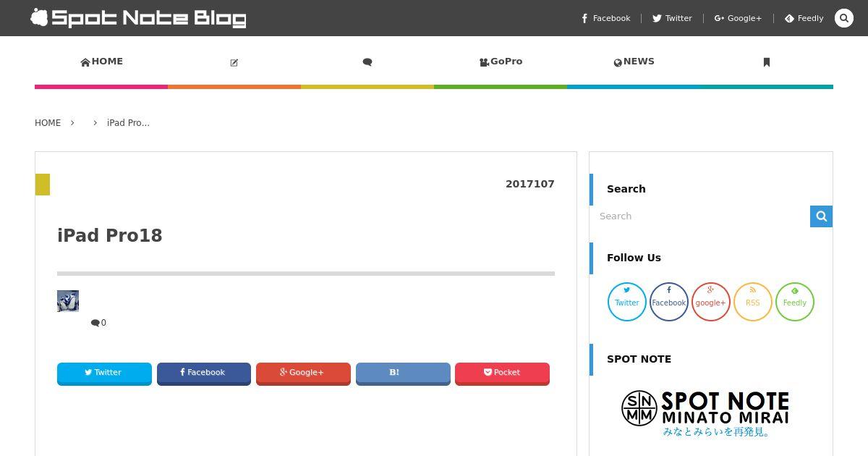Viewport: 868px width, 456px height.
Task: Open the Spot Note Blog logo link
Action: tap(138, 18)
